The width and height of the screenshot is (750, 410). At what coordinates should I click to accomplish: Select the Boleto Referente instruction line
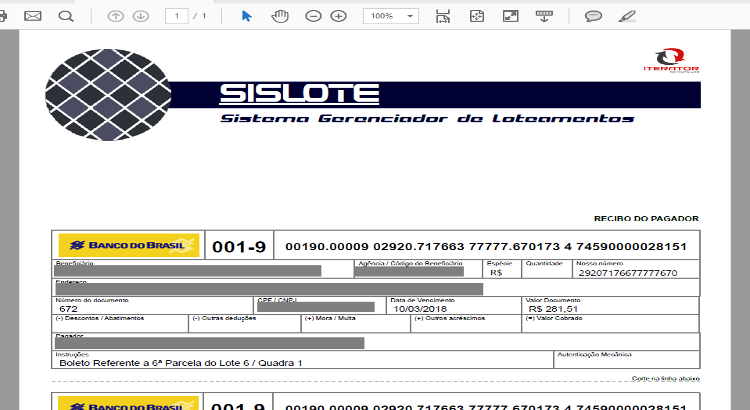[x=181, y=363]
